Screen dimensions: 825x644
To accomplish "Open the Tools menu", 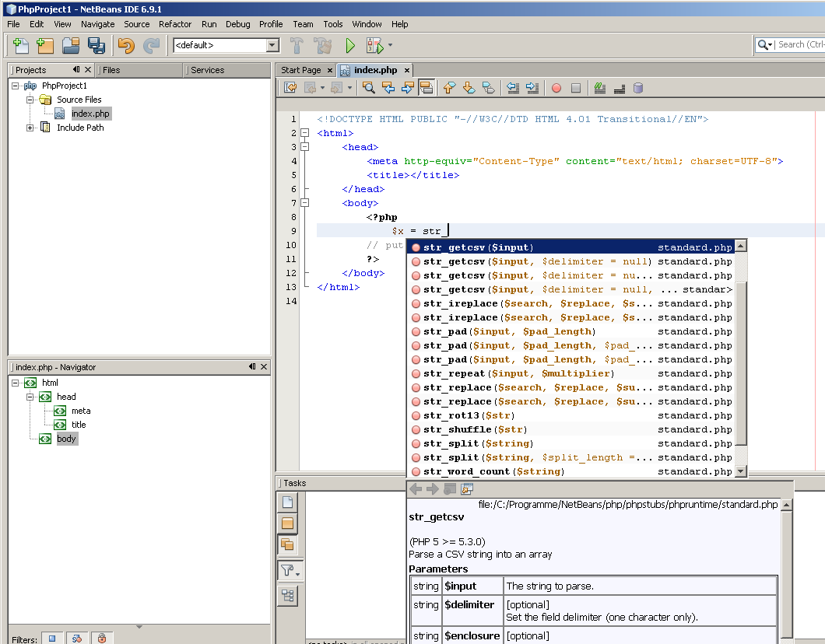I will click(332, 24).
